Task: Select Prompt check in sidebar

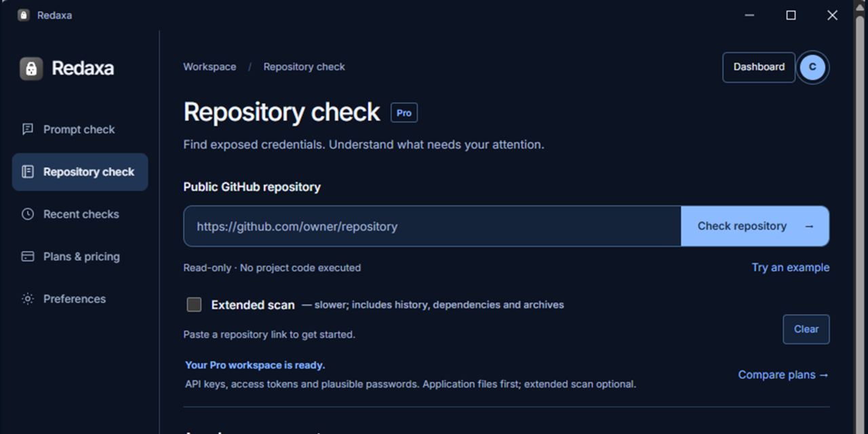Action: [x=80, y=130]
